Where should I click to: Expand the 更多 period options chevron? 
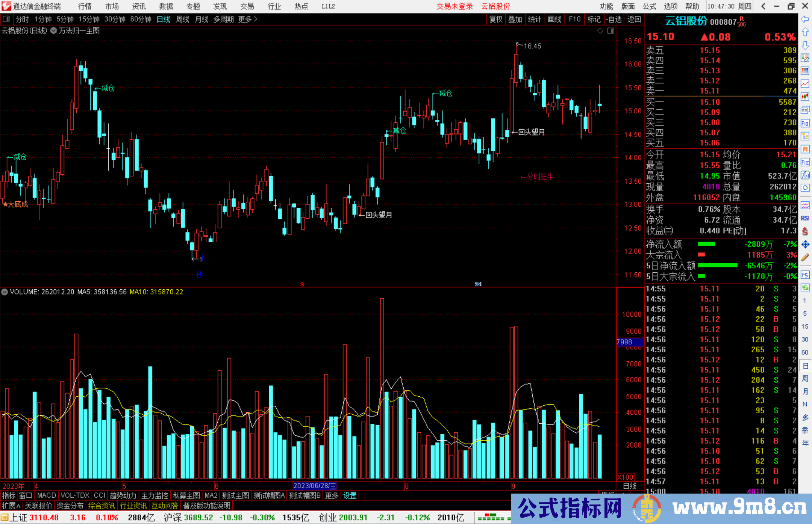tap(256, 19)
